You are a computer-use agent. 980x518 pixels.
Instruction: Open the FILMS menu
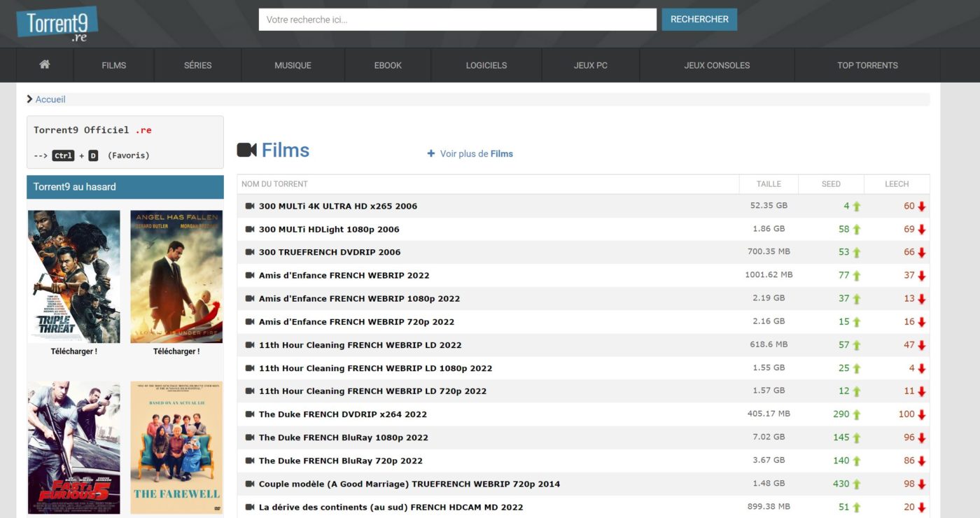click(x=114, y=65)
